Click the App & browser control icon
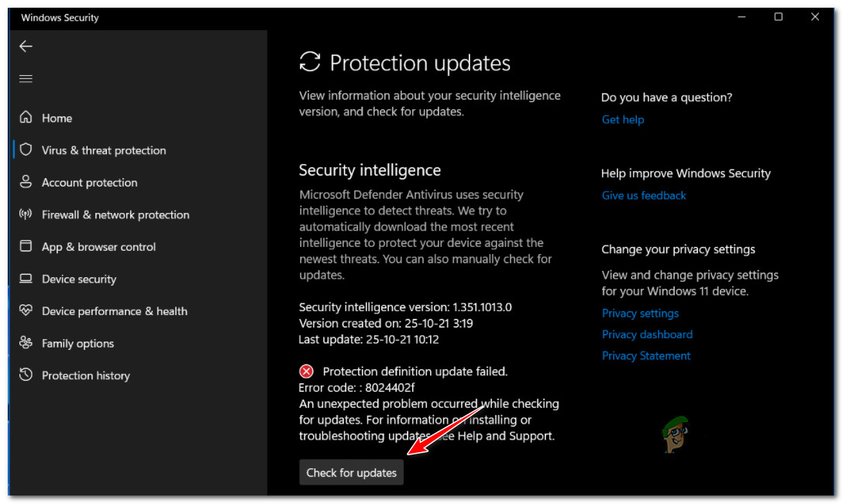Viewport: 843px width, 504px height. [26, 247]
